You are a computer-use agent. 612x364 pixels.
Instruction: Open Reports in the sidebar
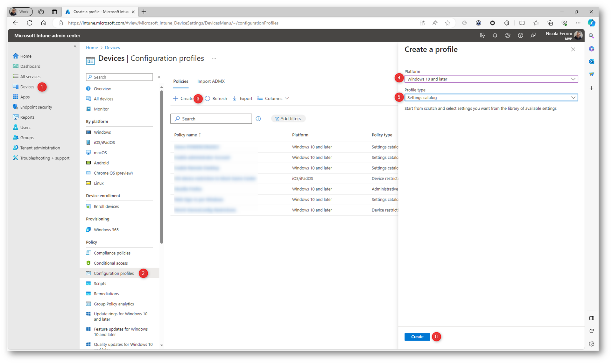point(24,117)
